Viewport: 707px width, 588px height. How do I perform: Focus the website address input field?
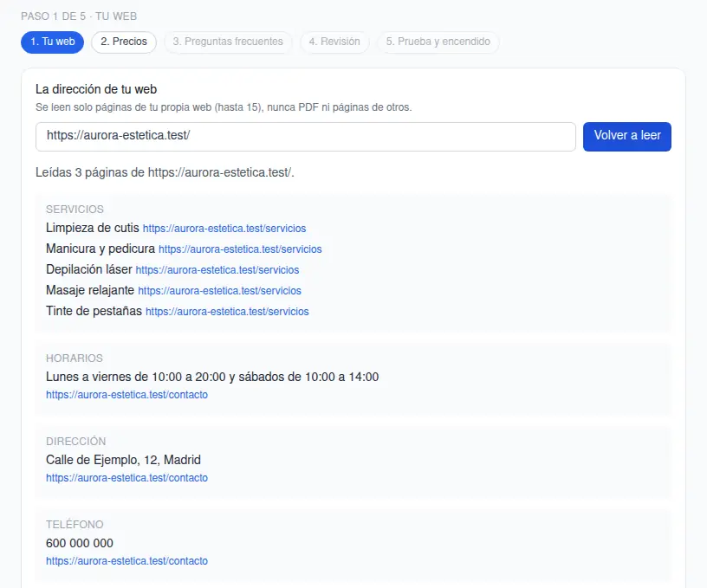point(306,136)
